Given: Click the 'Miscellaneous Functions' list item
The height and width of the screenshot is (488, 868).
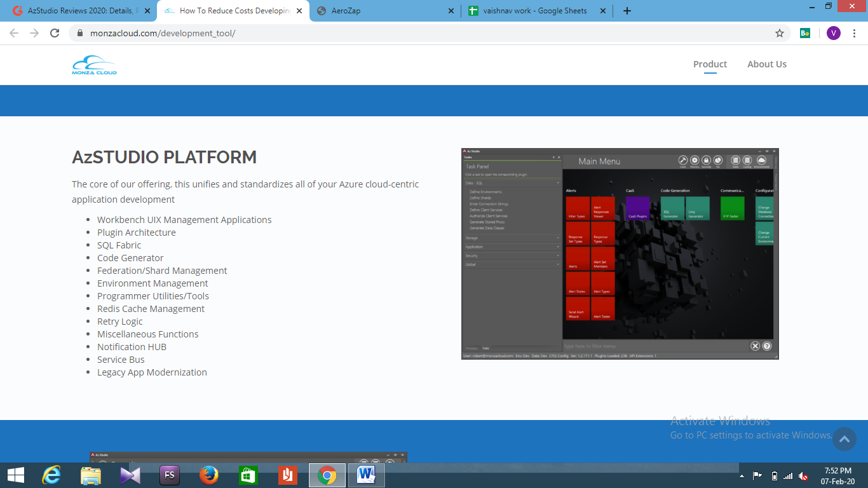Looking at the screenshot, I should tap(148, 334).
